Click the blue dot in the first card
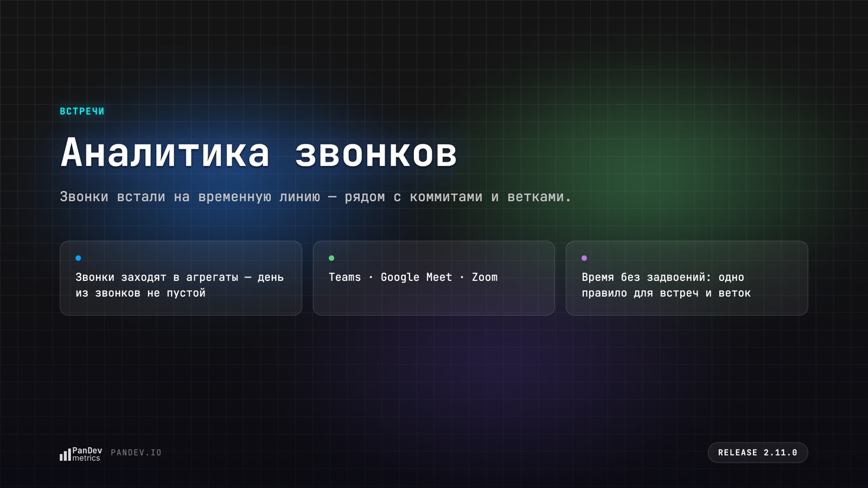 click(x=78, y=258)
